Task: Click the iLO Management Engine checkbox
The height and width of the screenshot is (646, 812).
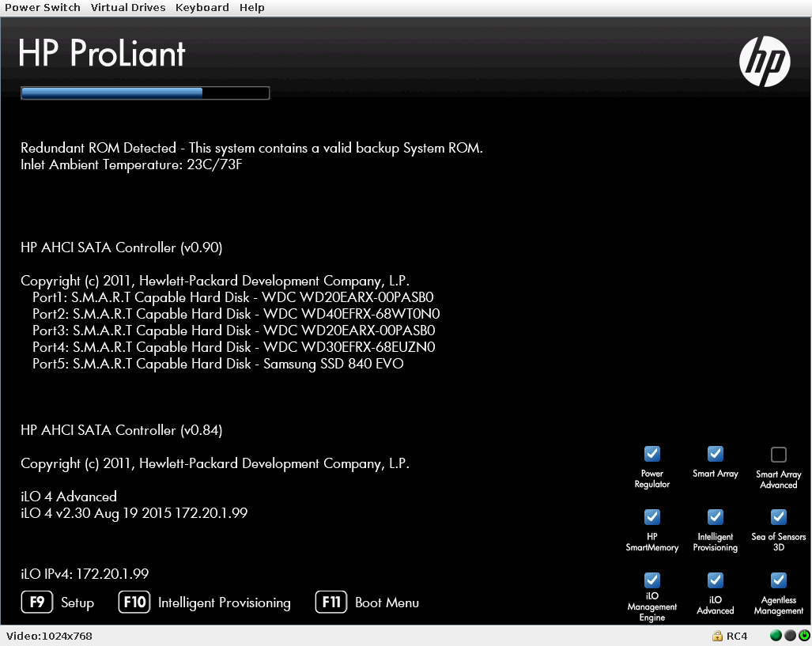Action: (x=652, y=580)
